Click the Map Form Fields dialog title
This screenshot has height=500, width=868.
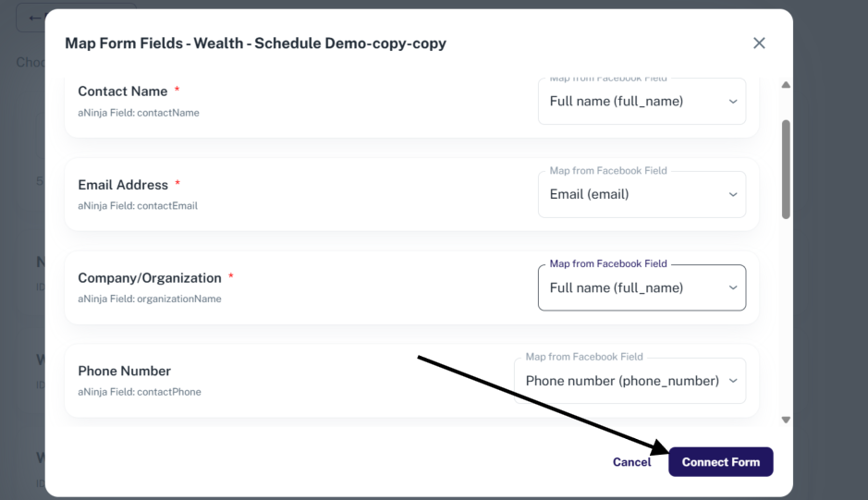(255, 43)
